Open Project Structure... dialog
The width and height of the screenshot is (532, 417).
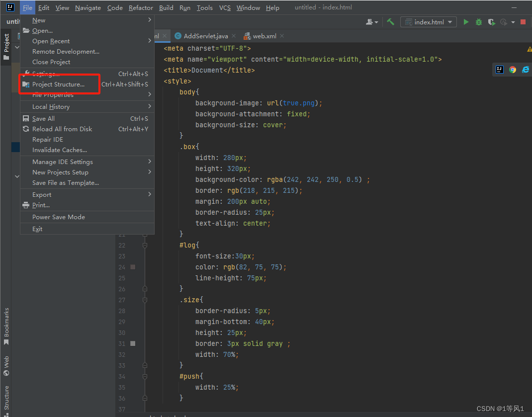point(87,84)
